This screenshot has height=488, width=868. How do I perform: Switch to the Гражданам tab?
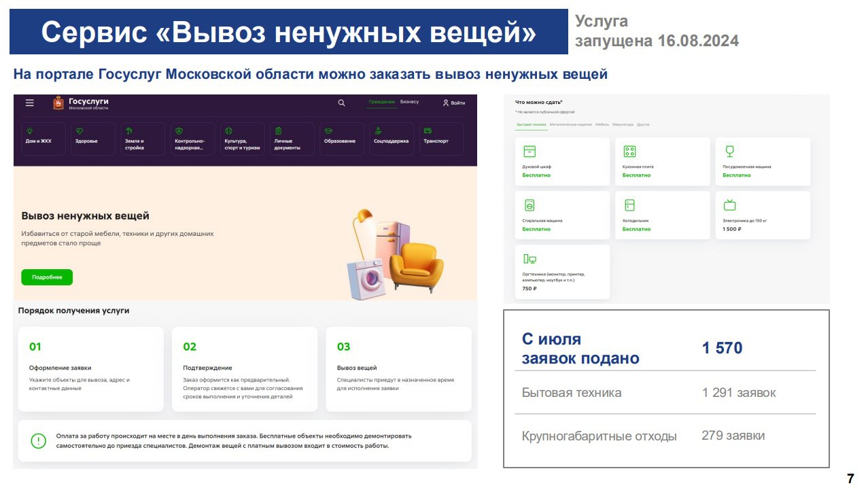[x=381, y=102]
